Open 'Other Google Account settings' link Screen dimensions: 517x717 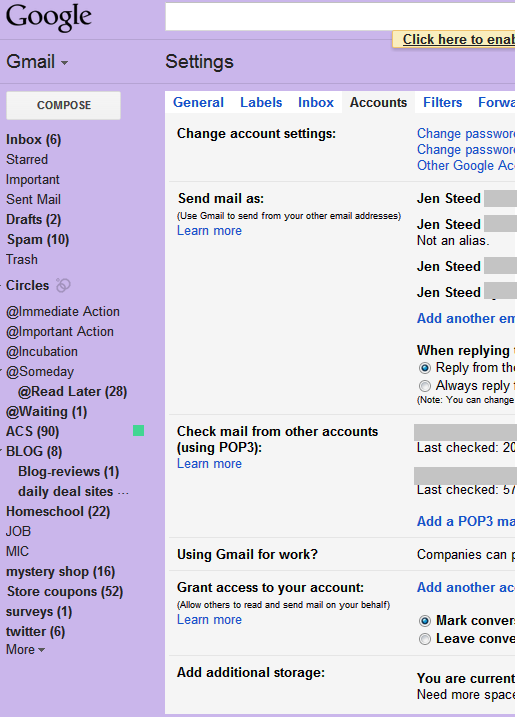(x=466, y=166)
